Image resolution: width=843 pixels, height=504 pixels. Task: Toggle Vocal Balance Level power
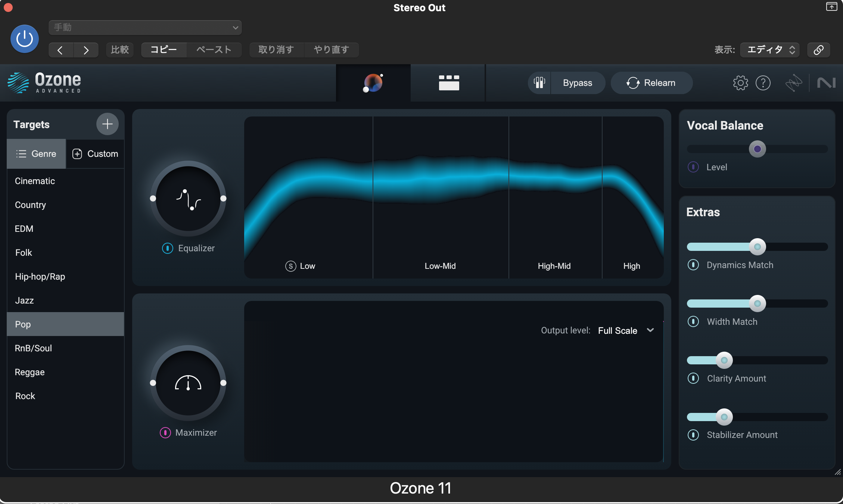point(693,167)
